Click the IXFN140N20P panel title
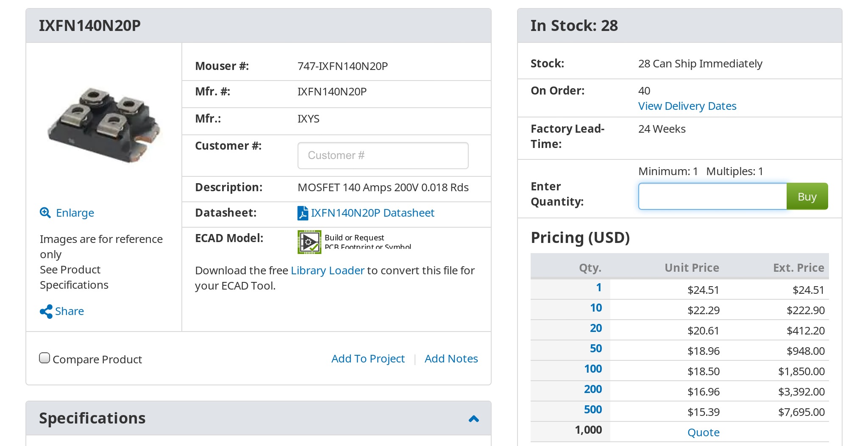This screenshot has height=446, width=868. pyautogui.click(x=90, y=25)
